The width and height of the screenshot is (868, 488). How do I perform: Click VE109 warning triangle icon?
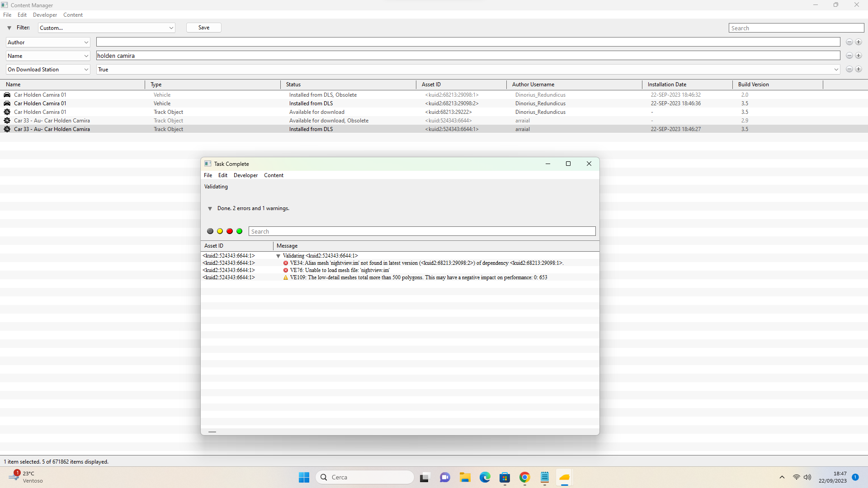coord(286,277)
